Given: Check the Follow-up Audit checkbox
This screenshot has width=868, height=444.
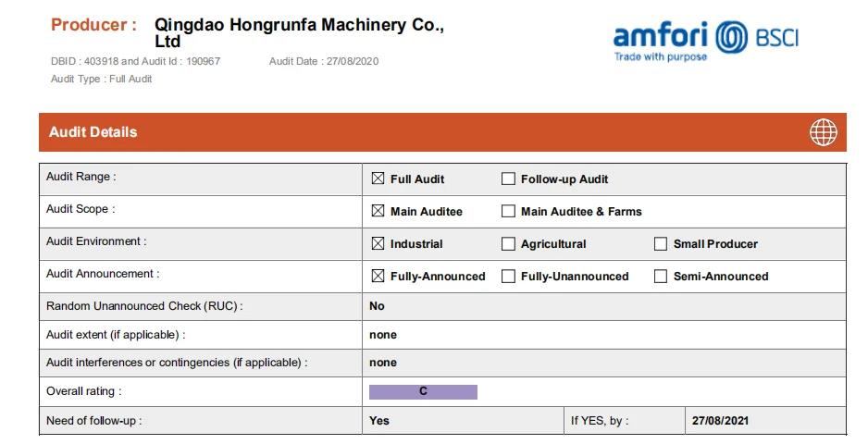Looking at the screenshot, I should [x=508, y=179].
